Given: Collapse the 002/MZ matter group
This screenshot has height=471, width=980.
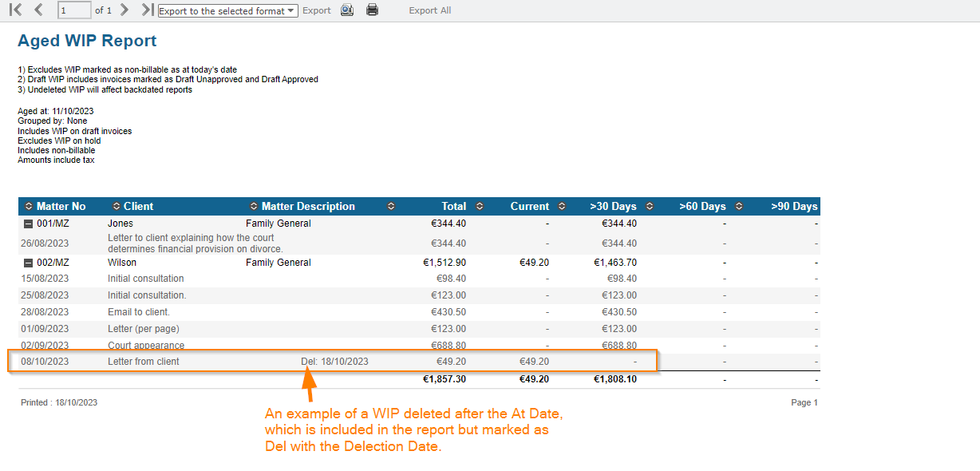Looking at the screenshot, I should point(29,263).
